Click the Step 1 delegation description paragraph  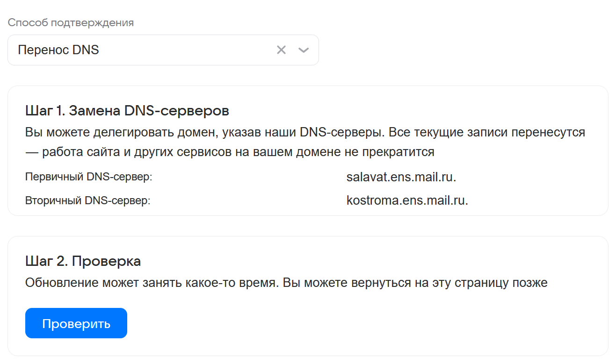pyautogui.click(x=305, y=142)
